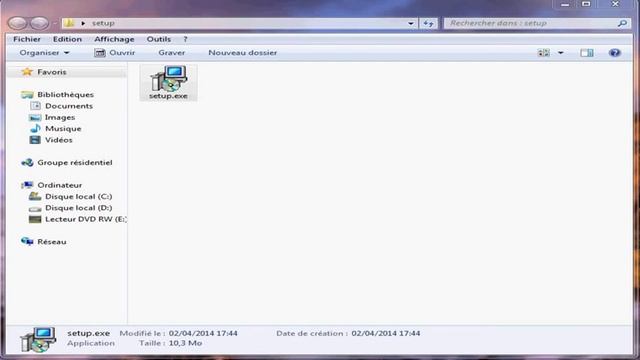Select Groupe résidentiel in navigation pane

click(x=75, y=162)
